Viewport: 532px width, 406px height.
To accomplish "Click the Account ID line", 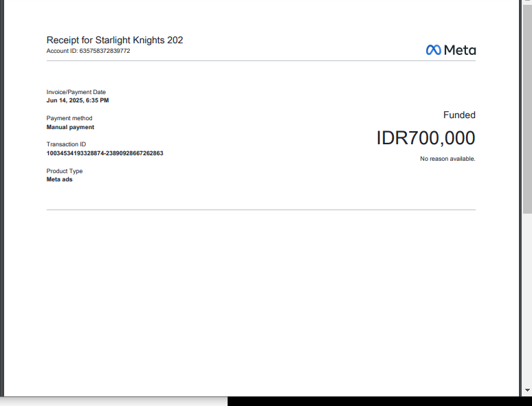I will click(x=88, y=51).
